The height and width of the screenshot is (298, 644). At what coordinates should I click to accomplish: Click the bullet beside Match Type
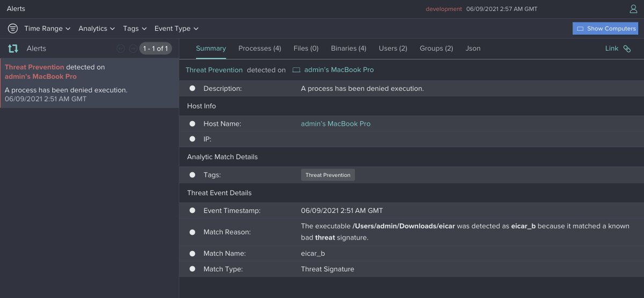click(193, 269)
